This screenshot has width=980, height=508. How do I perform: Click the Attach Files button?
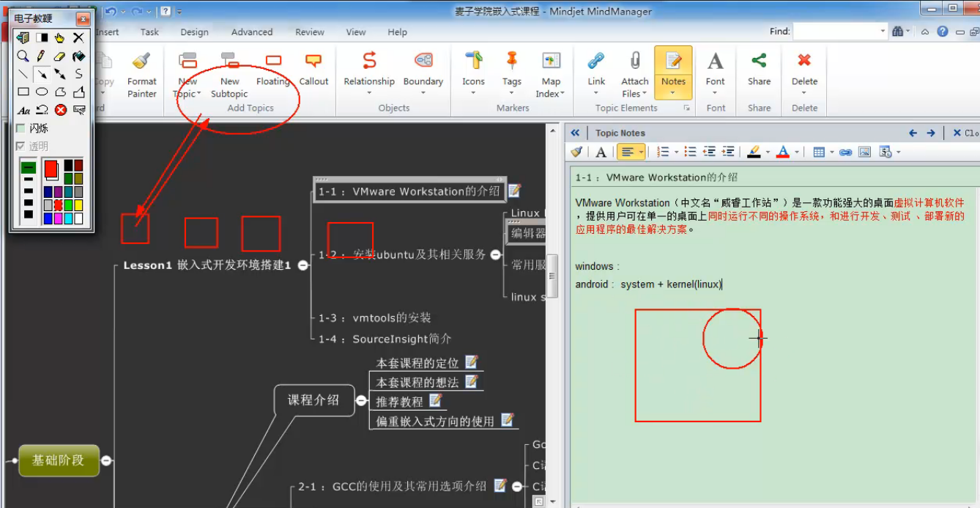(635, 74)
